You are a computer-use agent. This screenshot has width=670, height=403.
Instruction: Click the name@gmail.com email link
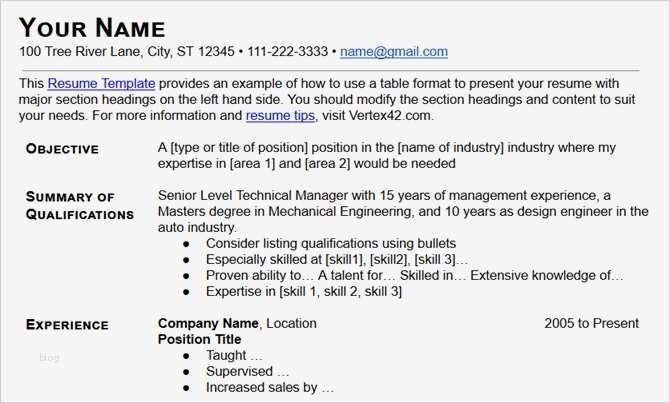tap(393, 51)
